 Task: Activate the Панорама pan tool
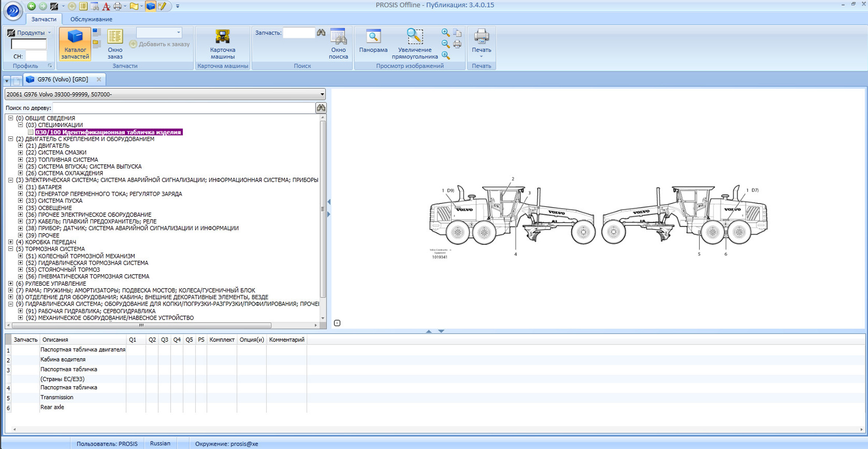coord(373,41)
